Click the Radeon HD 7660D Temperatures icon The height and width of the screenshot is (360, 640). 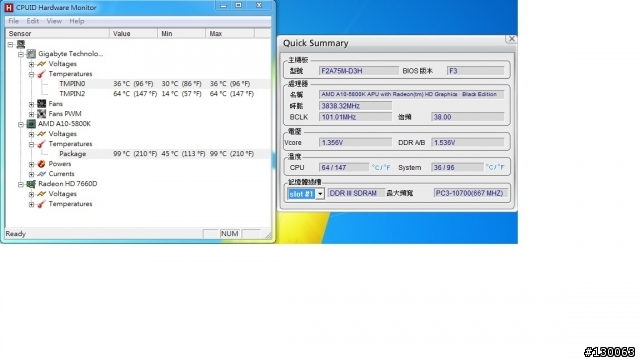pyautogui.click(x=42, y=204)
